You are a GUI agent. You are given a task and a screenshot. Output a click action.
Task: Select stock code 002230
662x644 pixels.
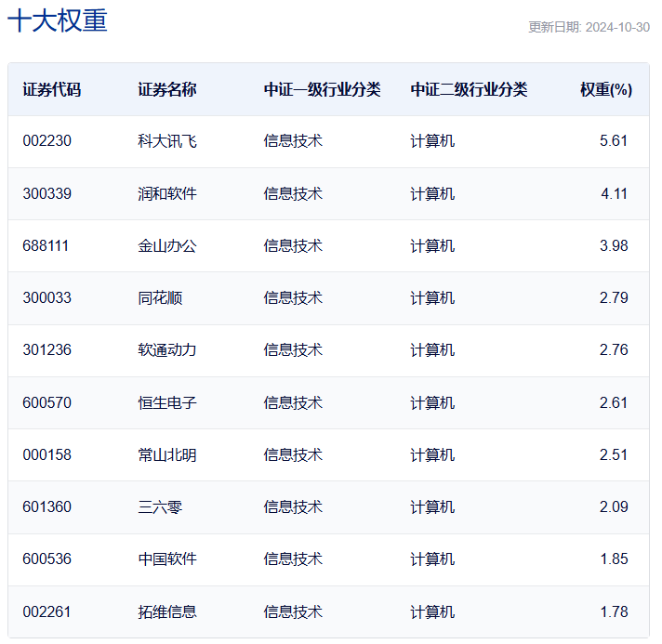[x=47, y=141]
